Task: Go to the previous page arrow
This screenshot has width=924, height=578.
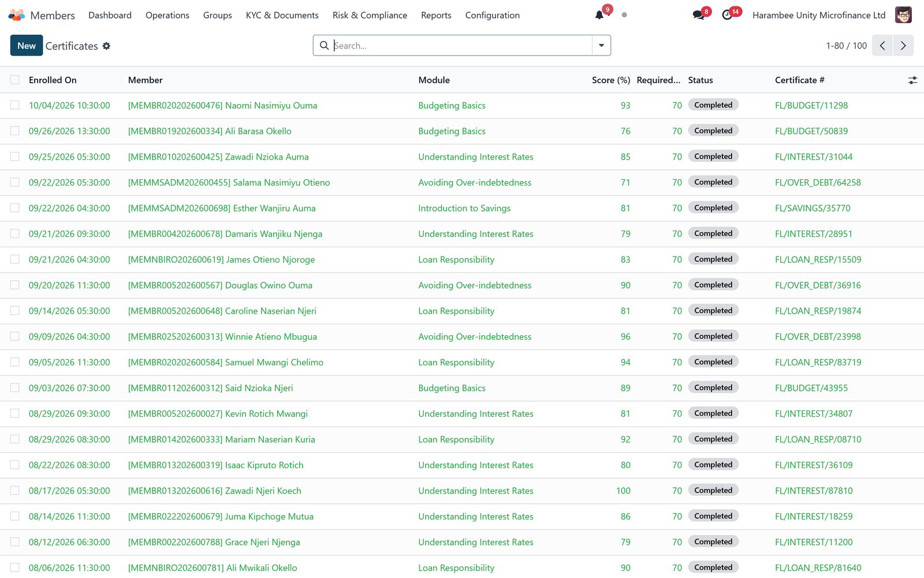Action: [x=882, y=46]
